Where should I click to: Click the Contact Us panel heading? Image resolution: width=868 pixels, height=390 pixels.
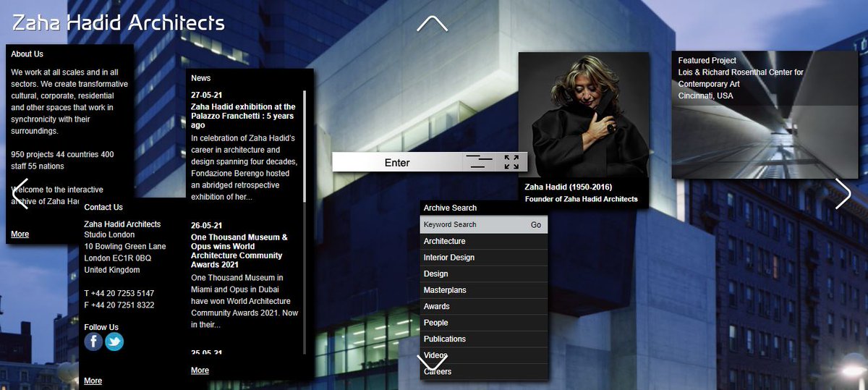103,208
